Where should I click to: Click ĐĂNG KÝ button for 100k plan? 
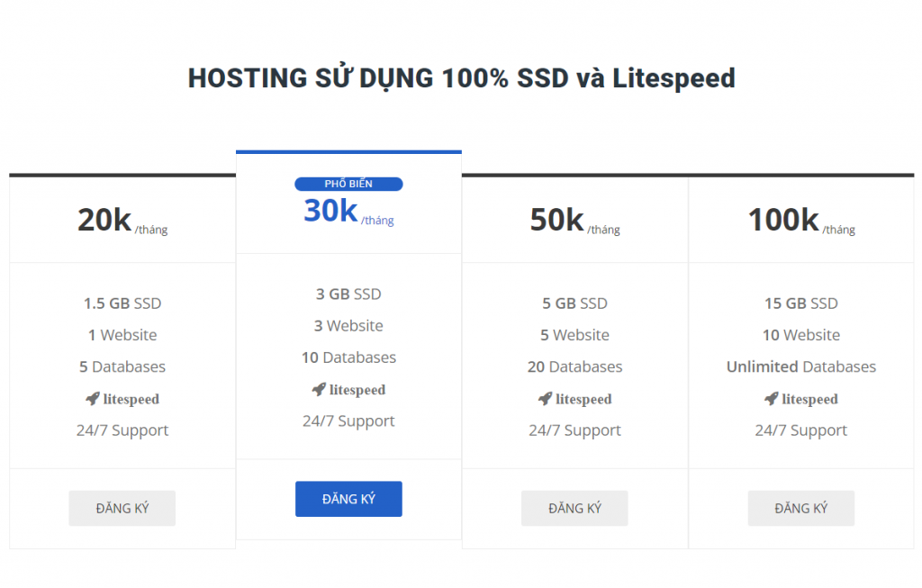(x=800, y=508)
